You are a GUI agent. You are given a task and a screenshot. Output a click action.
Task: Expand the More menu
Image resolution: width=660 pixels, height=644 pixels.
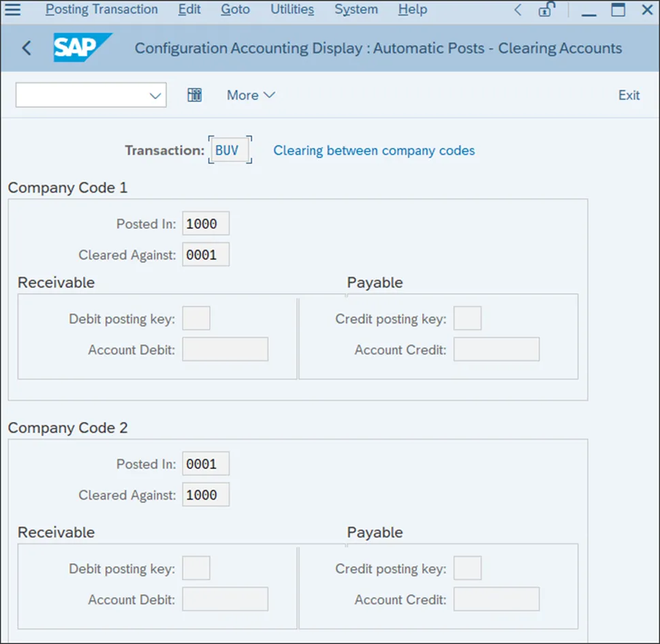point(251,95)
